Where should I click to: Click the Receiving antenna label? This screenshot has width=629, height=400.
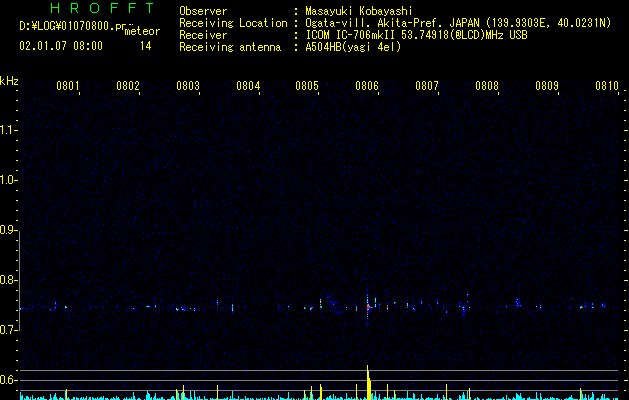230,47
